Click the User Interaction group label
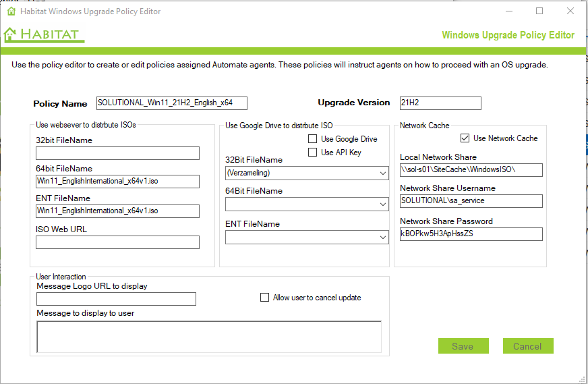Viewport: 588px width, 384px height. 61,277
